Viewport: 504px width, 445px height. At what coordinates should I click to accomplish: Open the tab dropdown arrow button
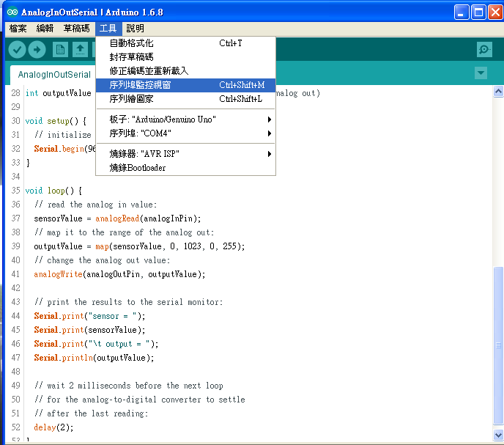pos(481,73)
